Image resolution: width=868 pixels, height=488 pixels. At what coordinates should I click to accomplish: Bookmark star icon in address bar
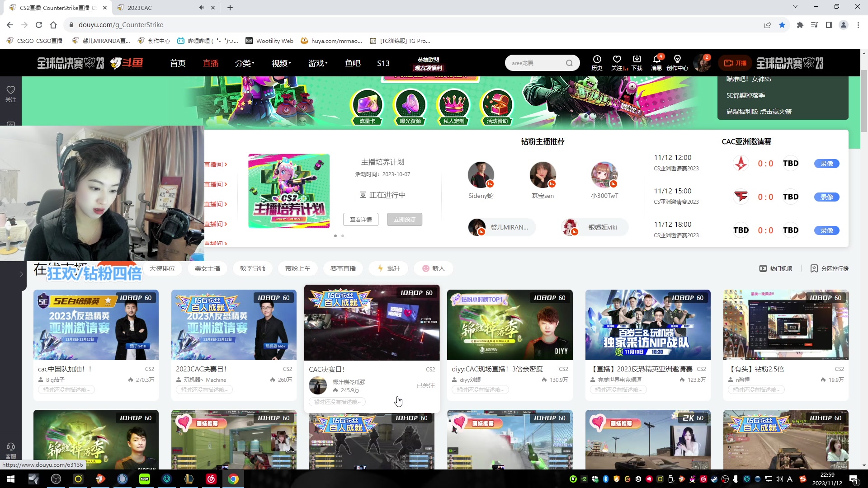[x=782, y=25]
